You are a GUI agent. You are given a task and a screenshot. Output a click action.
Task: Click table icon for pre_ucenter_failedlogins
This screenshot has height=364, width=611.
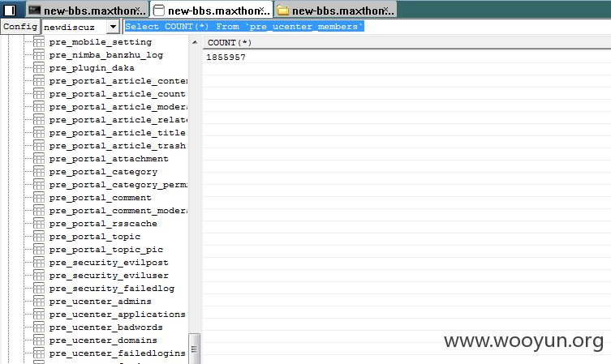[39, 353]
